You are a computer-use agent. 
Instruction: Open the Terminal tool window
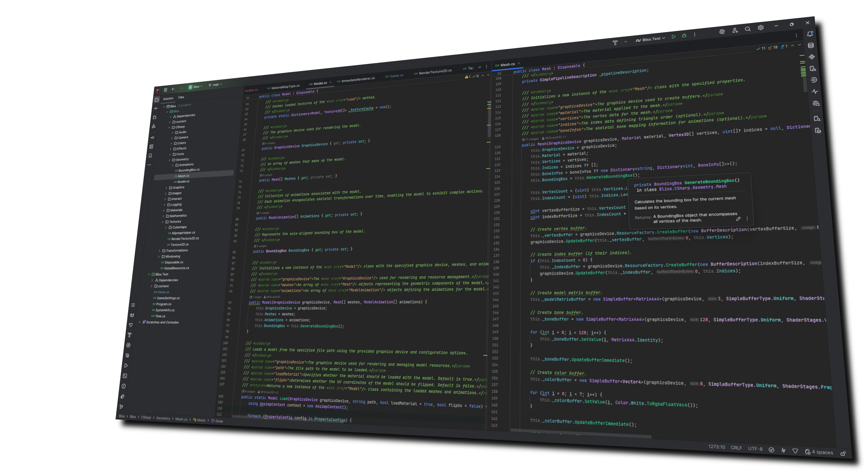pyautogui.click(x=125, y=376)
